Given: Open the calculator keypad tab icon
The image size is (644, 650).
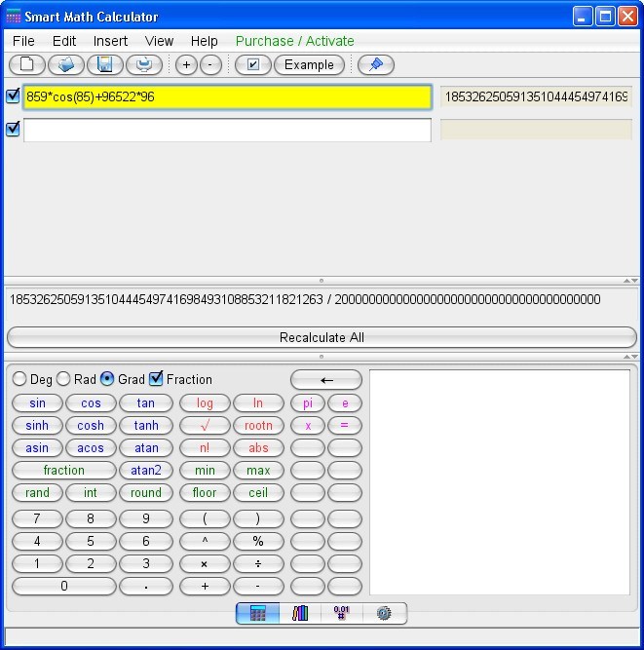Looking at the screenshot, I should pyautogui.click(x=258, y=613).
